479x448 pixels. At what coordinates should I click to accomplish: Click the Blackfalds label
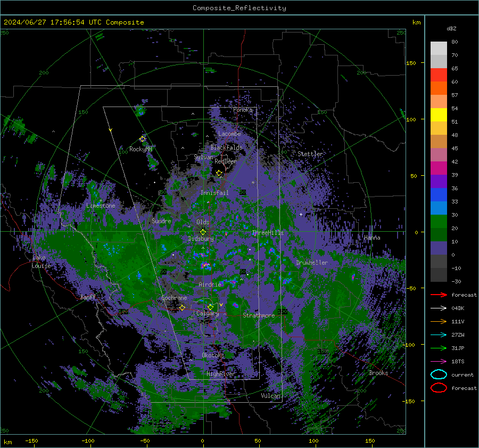pos(226,148)
